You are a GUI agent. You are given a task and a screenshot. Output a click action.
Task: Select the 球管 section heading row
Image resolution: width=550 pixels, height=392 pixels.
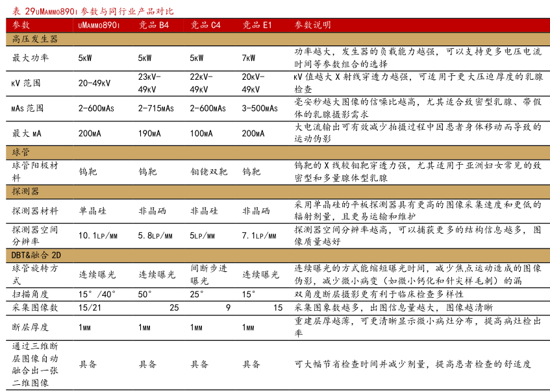point(21,153)
